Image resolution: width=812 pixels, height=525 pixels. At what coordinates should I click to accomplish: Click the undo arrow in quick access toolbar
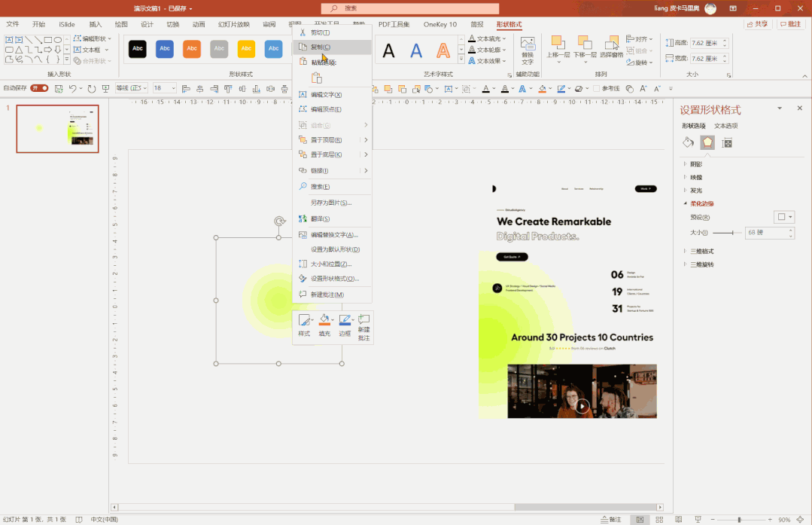(x=72, y=89)
